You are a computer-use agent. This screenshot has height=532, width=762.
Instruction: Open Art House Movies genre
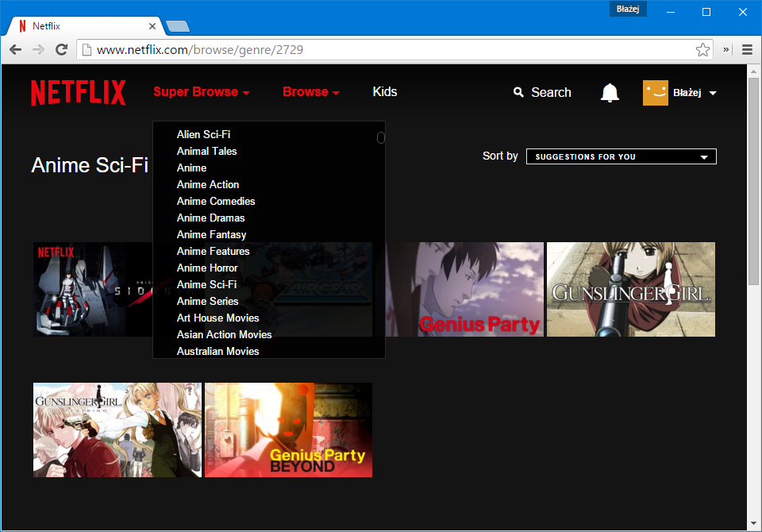217,318
